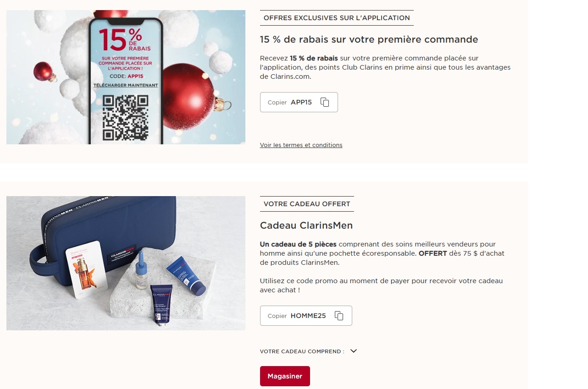Click the QR code on the phone image

tap(125, 117)
